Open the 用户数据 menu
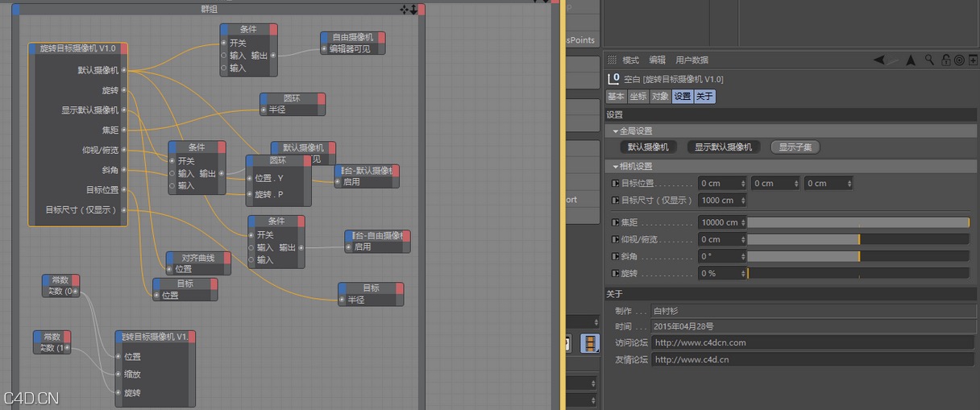980x410 pixels. (x=692, y=60)
